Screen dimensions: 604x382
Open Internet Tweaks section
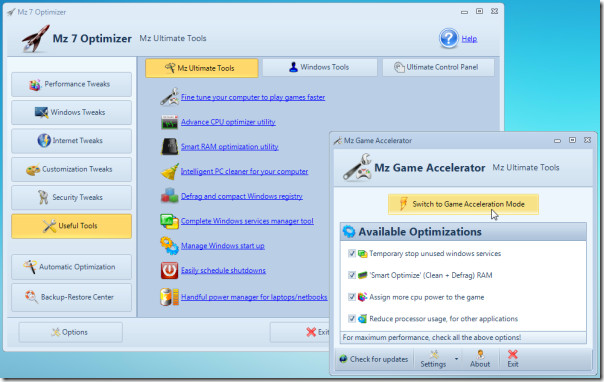[71, 141]
